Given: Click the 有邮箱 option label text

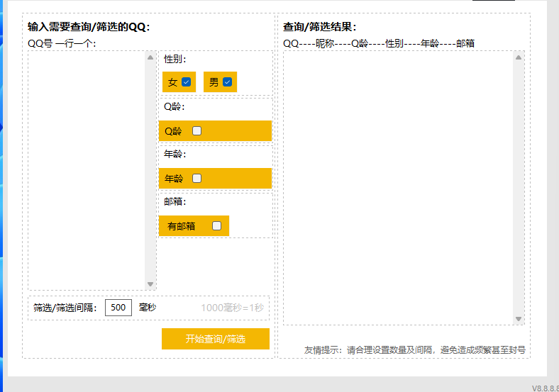Looking at the screenshot, I should pyautogui.click(x=181, y=226).
